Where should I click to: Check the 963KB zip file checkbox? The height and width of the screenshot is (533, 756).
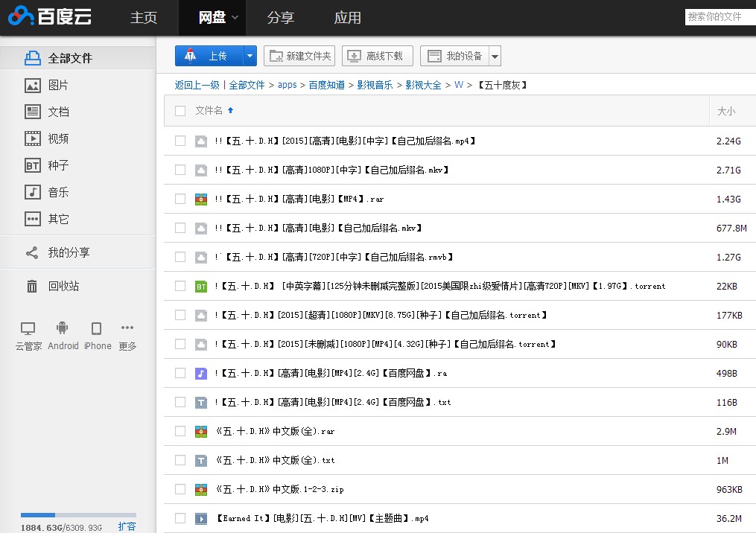tap(180, 489)
